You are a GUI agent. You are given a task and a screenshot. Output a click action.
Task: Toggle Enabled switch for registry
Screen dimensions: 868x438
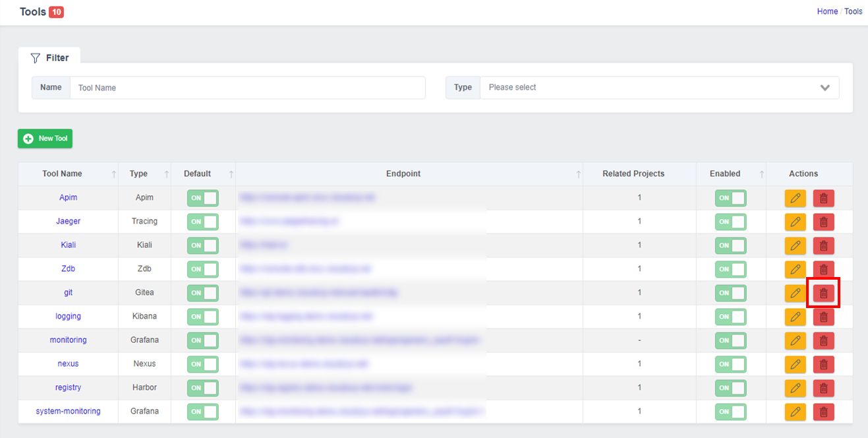point(730,388)
